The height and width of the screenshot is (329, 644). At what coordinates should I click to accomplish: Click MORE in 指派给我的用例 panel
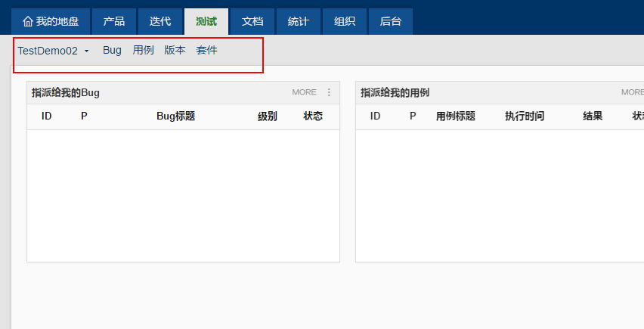click(633, 92)
